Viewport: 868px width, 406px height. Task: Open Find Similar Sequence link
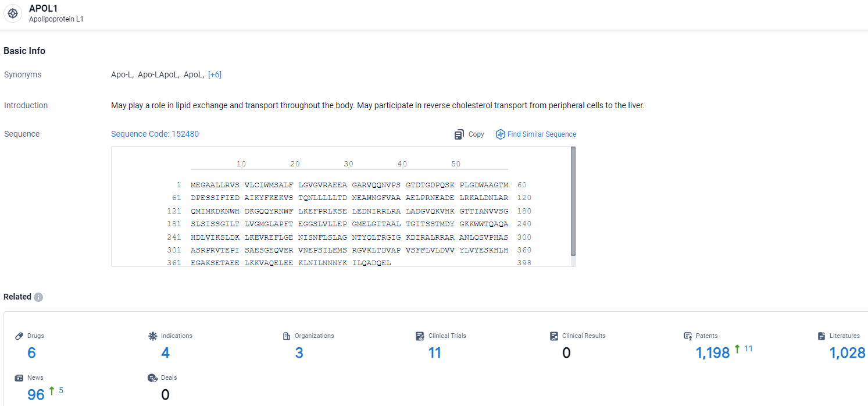click(541, 134)
